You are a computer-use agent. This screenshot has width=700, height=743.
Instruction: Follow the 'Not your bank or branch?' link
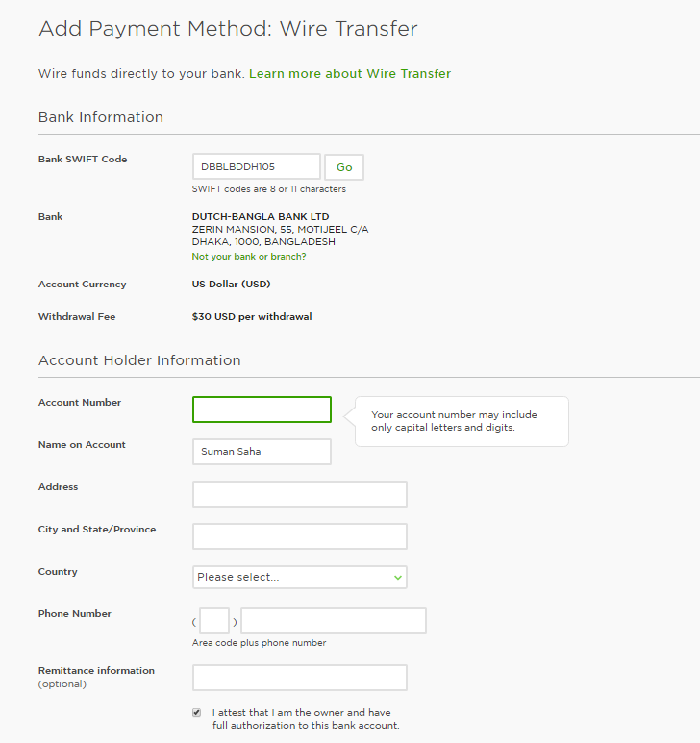point(249,257)
